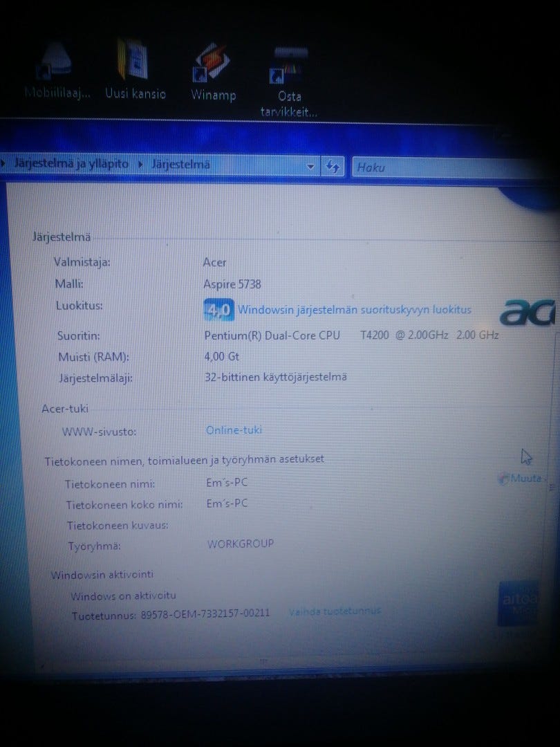Click the Em's-PC value beside Tietokoneen koko nimi
The image size is (560, 747).
point(227,504)
